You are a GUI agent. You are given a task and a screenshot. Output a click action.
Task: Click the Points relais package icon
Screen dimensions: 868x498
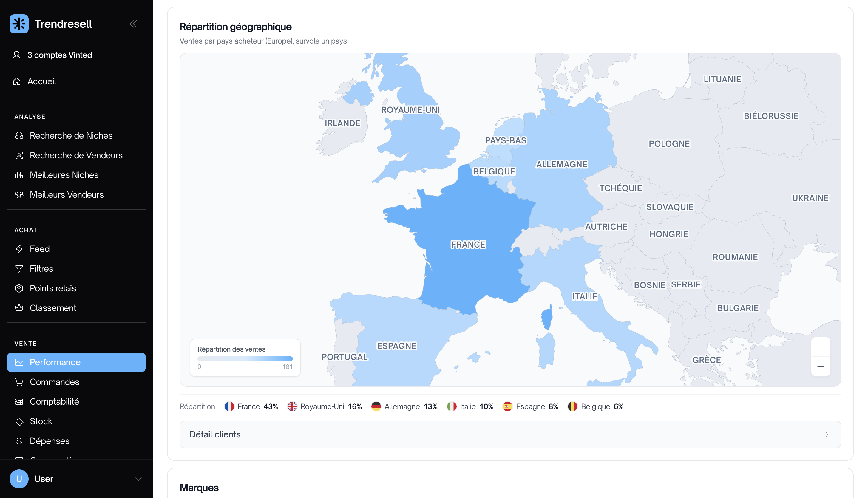pos(19,288)
